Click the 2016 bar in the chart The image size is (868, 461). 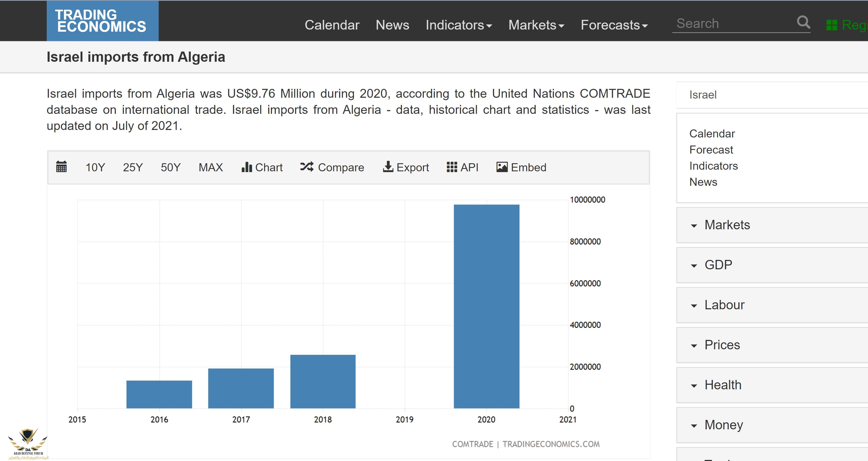point(159,394)
